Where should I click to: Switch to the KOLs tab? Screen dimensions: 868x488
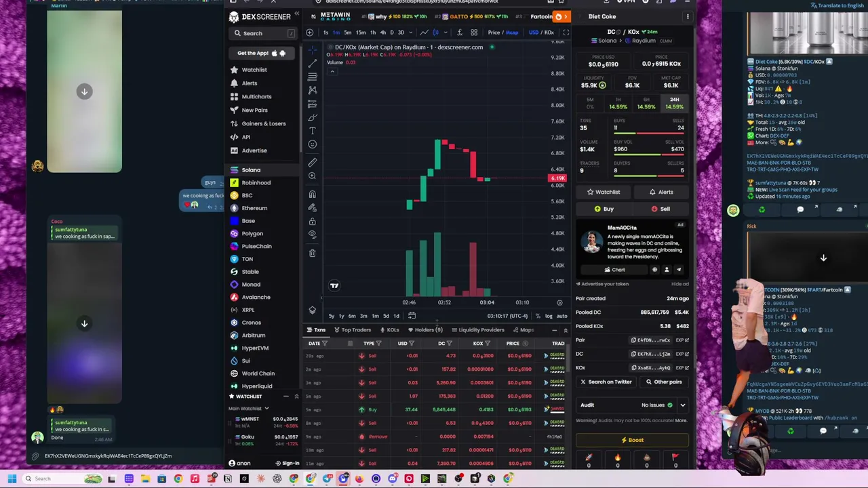click(389, 330)
